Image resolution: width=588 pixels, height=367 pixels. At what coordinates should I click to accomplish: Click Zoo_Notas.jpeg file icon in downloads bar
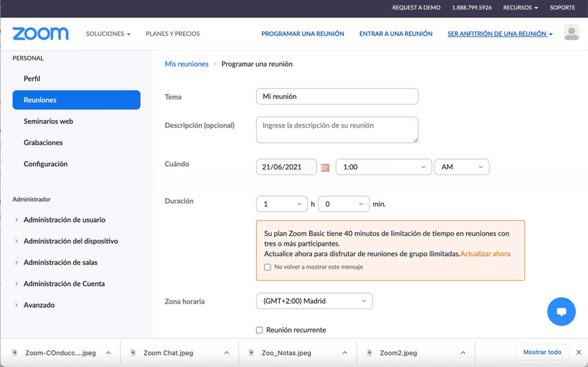[x=251, y=352]
